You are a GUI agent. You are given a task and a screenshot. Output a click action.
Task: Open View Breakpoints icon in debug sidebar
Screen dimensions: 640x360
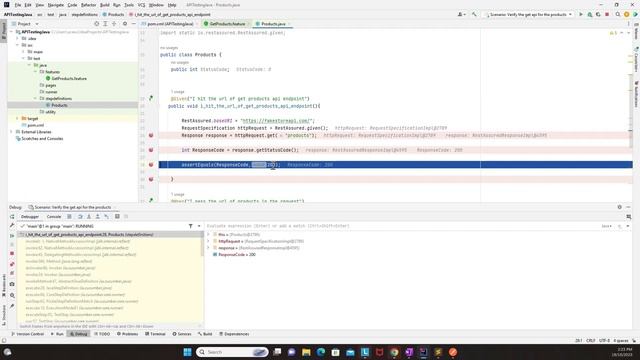(x=12, y=264)
